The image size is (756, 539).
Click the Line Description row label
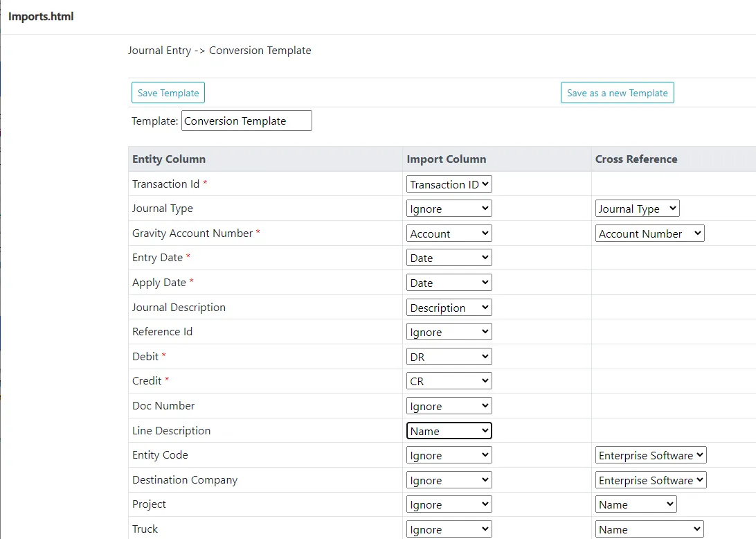(171, 430)
